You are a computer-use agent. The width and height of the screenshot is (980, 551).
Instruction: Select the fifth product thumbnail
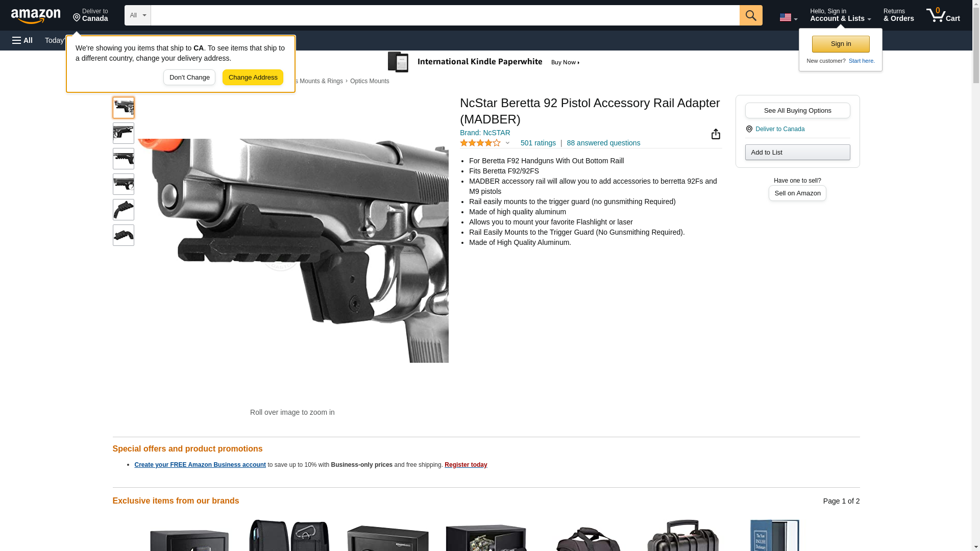pos(123,210)
